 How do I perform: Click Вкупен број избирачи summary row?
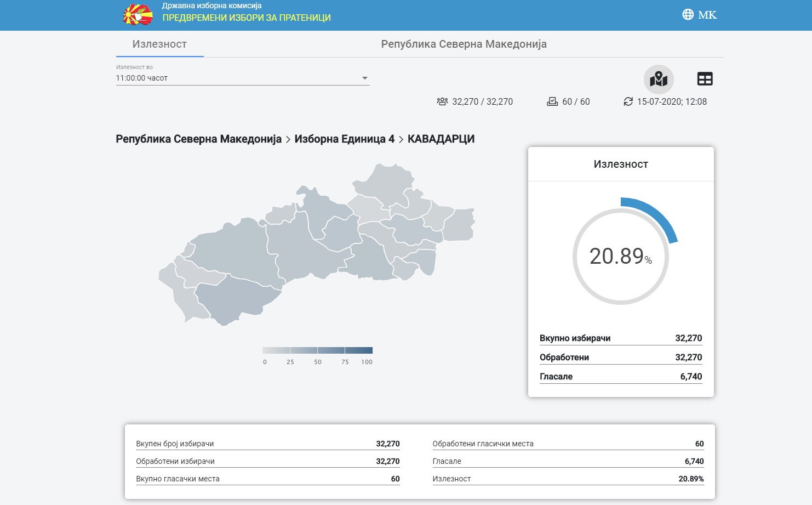point(268,444)
